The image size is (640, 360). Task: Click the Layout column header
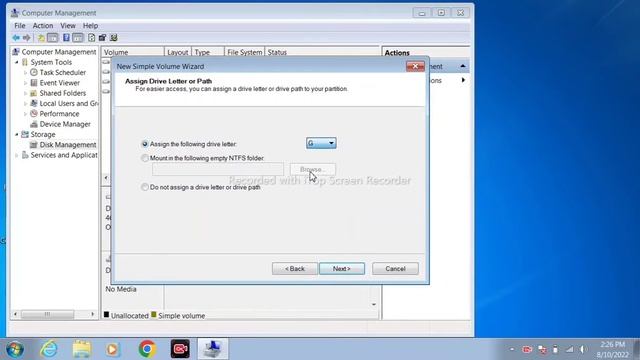point(178,52)
